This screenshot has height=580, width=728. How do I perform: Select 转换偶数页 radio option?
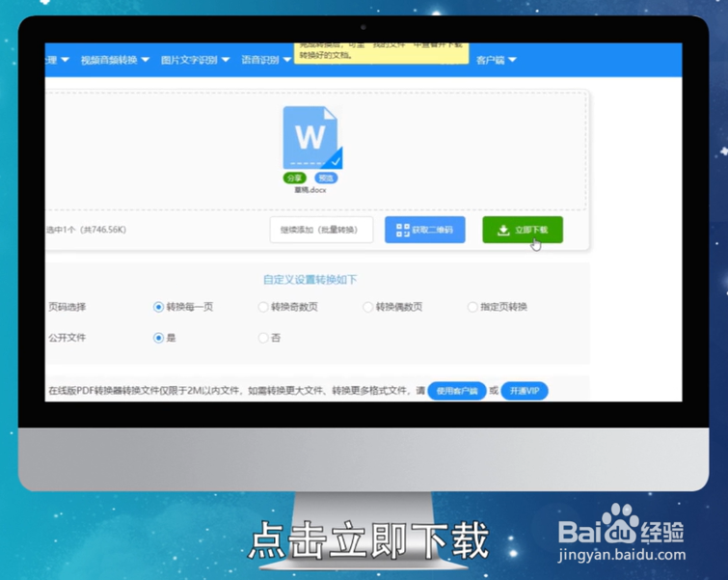click(367, 307)
